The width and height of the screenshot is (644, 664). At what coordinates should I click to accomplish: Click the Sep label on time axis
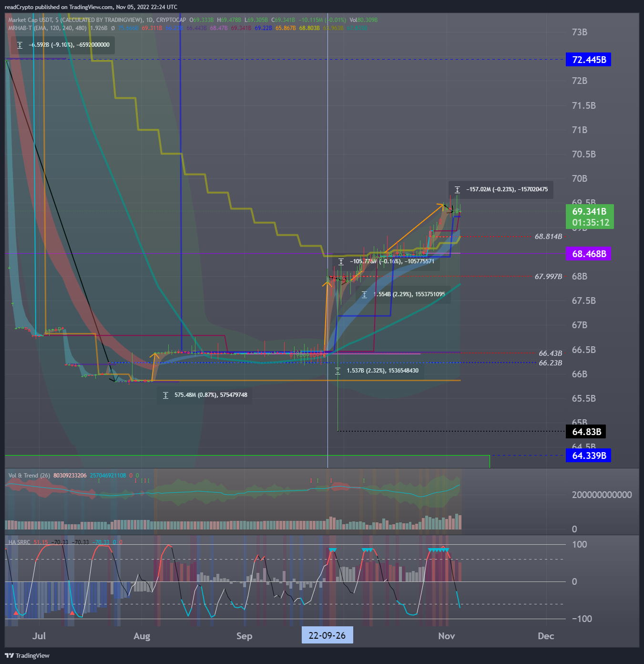pos(244,636)
